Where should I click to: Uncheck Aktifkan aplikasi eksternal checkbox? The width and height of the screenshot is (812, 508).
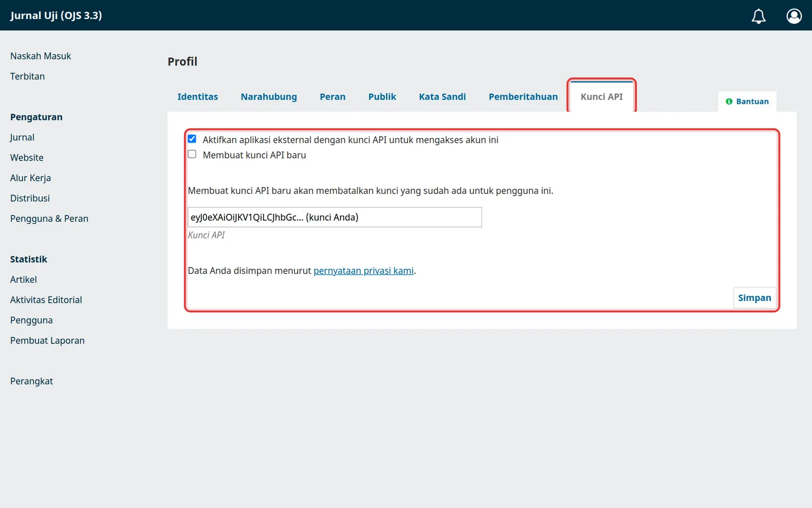[192, 139]
